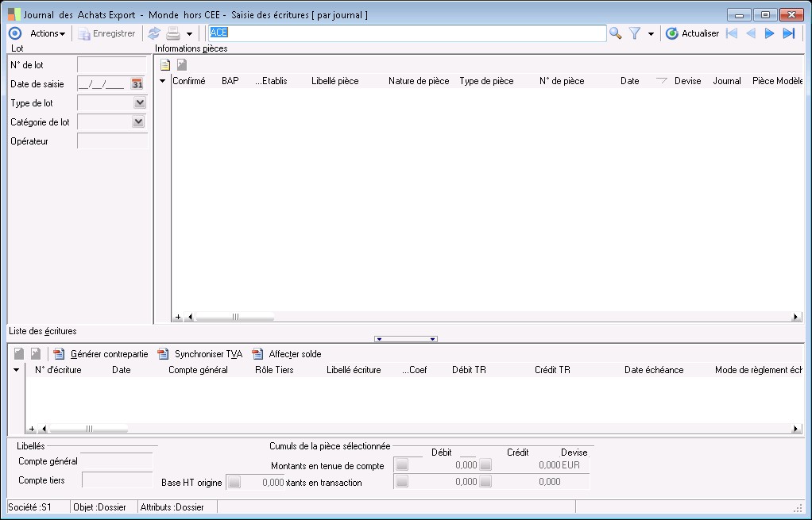
Task: Open the Actions menu
Action: tap(47, 33)
